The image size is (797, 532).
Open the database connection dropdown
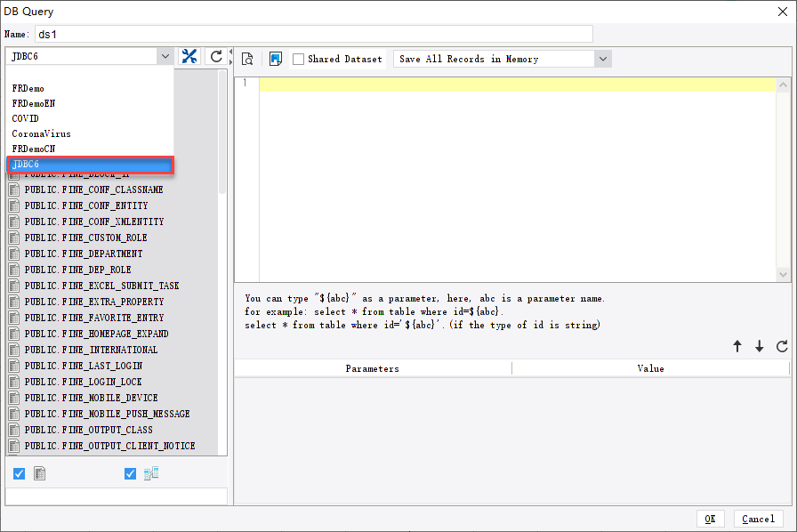[x=165, y=55]
